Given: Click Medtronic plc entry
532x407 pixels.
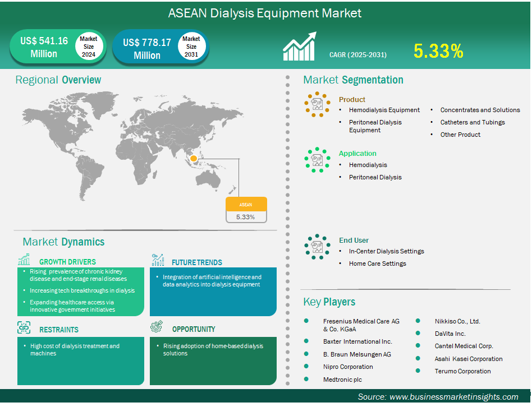Looking at the screenshot, I should (x=342, y=380).
